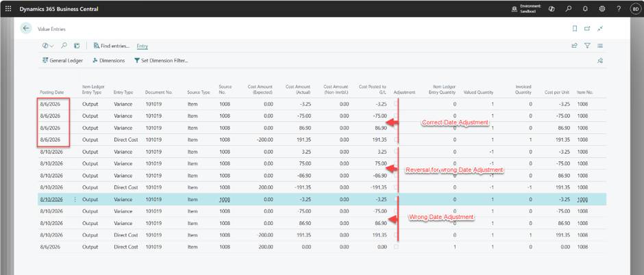Toggle the filter pane funnel icon

point(587,46)
